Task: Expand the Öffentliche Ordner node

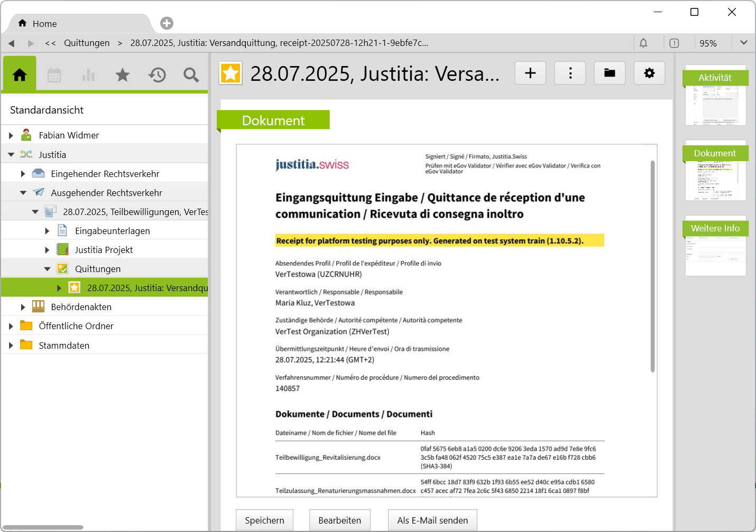Action: tap(11, 325)
